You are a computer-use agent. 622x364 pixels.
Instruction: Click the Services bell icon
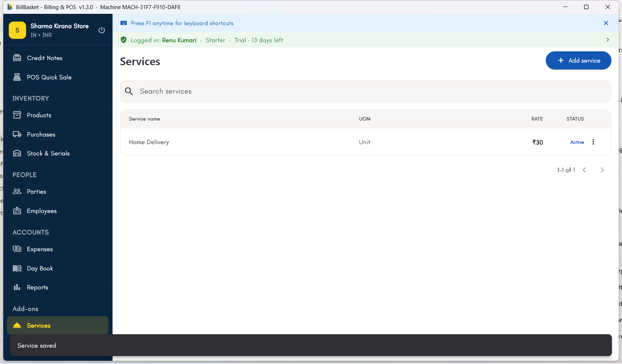tap(17, 325)
